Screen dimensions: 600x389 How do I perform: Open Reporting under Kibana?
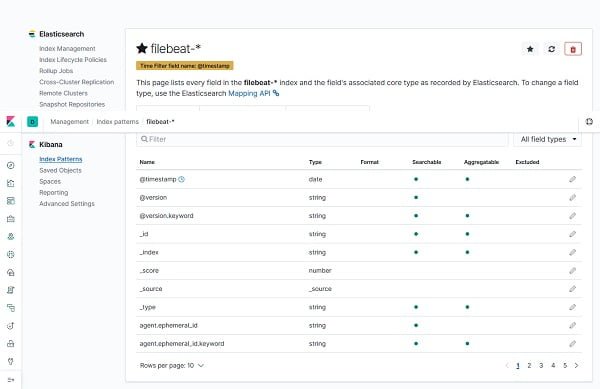pos(54,192)
